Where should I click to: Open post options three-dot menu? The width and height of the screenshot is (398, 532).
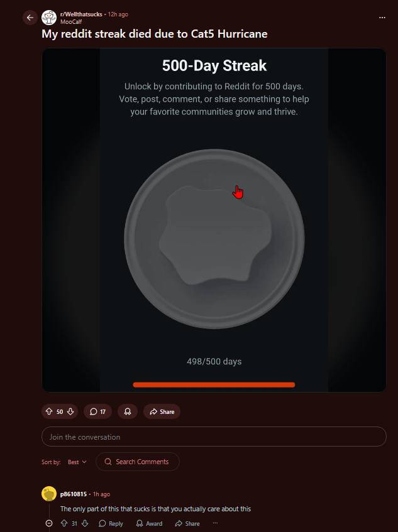[382, 18]
